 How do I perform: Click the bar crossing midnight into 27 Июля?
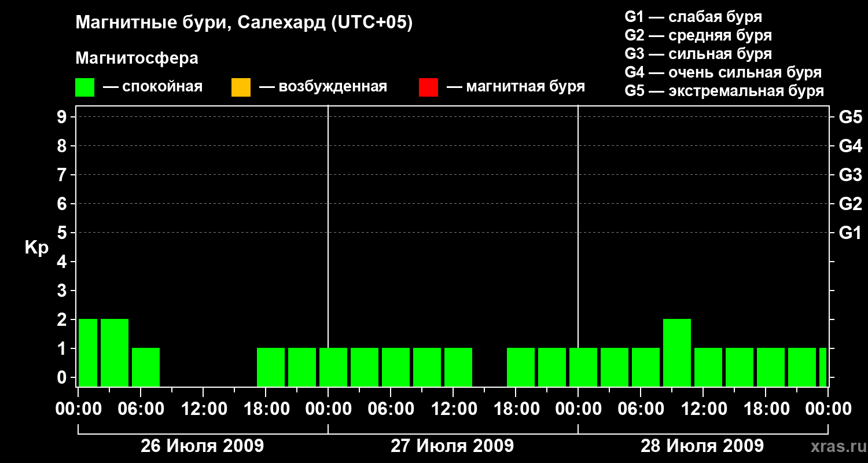tap(333, 367)
